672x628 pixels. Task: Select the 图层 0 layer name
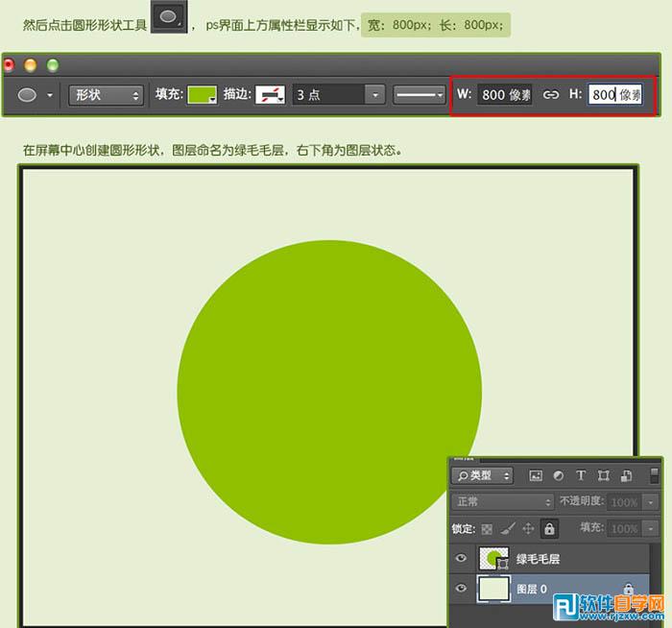[532, 589]
